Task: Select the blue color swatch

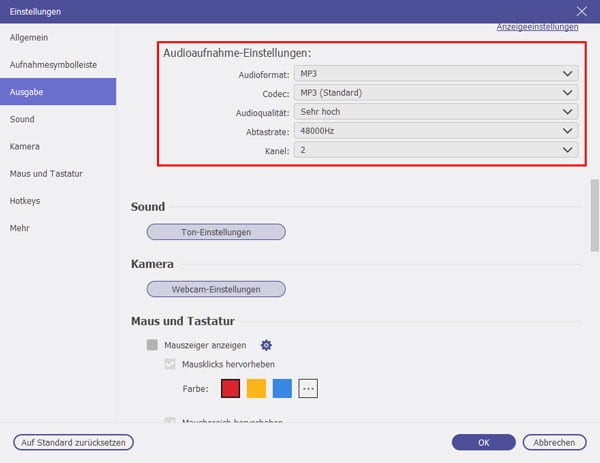Action: [x=282, y=389]
